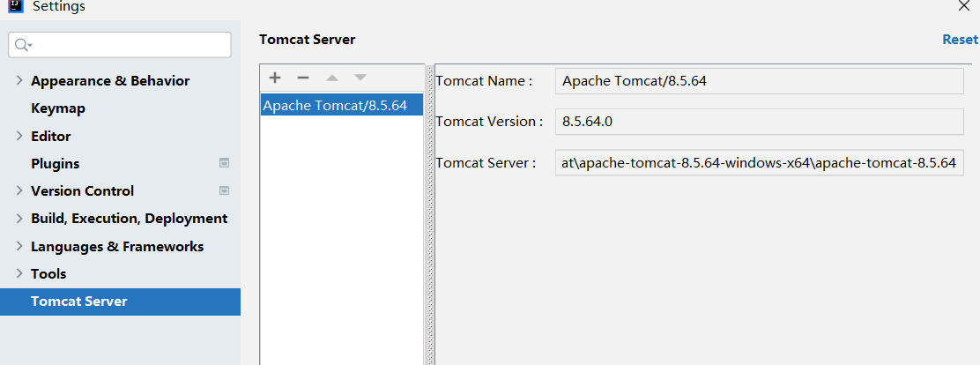Click the 'Tomcat Name :' label

[x=484, y=80]
